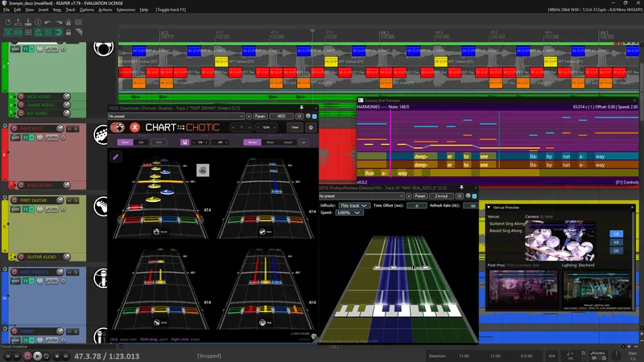The width and height of the screenshot is (644, 362).
Task: Toggle snap magnet icon
Action: pyautogui.click(x=58, y=32)
